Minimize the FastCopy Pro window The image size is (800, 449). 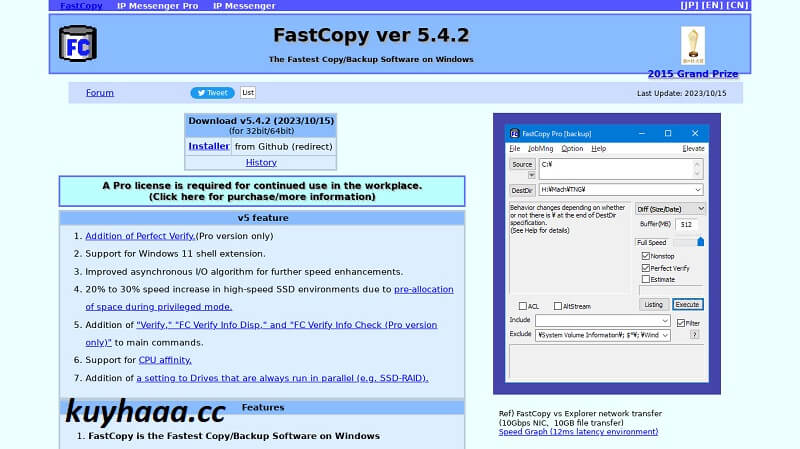[642, 133]
